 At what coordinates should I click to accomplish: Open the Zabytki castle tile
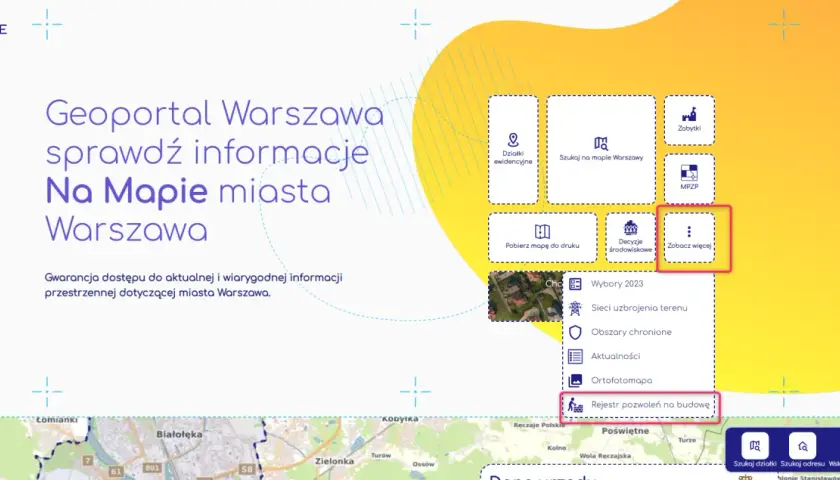[x=689, y=121]
